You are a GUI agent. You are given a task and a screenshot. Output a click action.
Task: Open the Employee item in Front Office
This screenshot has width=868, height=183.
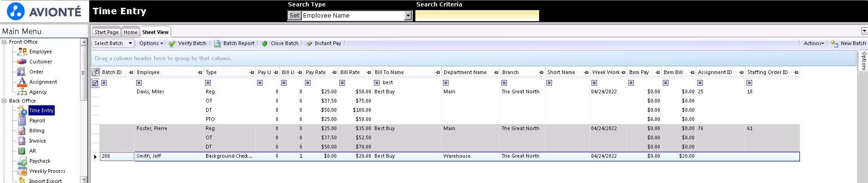pos(40,51)
